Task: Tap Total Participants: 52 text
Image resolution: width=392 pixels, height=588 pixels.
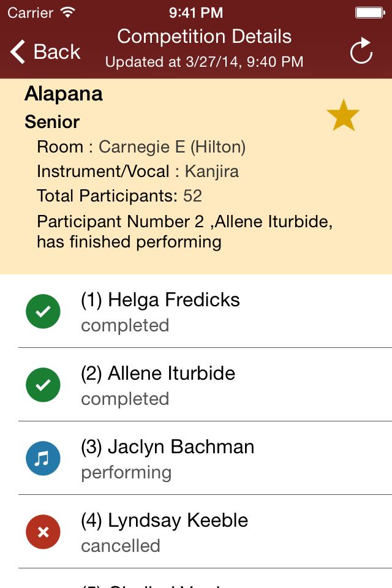Action: 119,196
